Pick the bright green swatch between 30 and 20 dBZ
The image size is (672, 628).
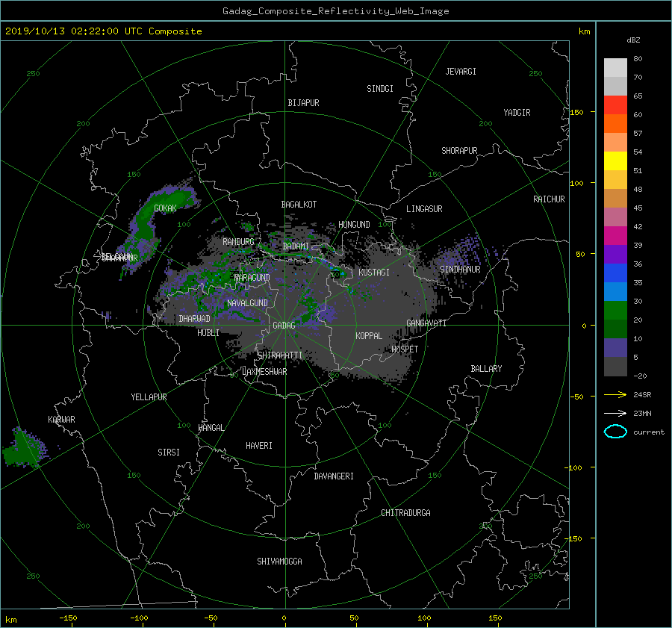click(x=615, y=311)
